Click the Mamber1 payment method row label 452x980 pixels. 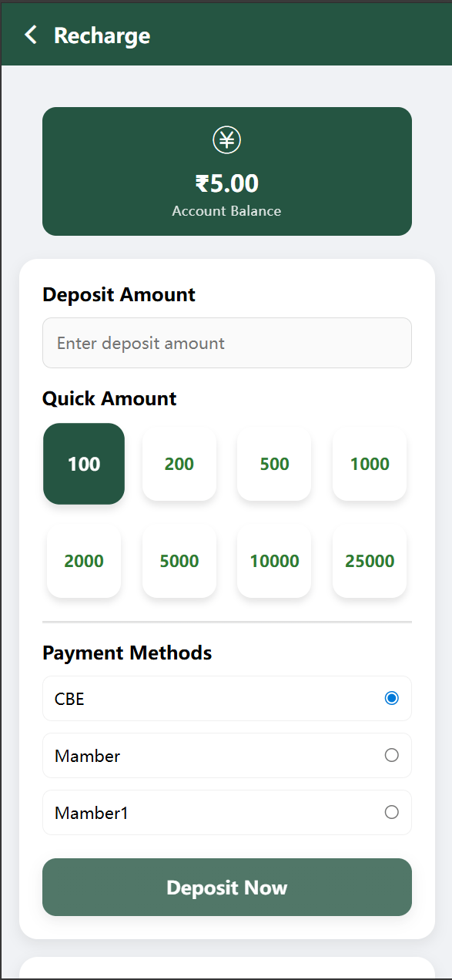91,813
